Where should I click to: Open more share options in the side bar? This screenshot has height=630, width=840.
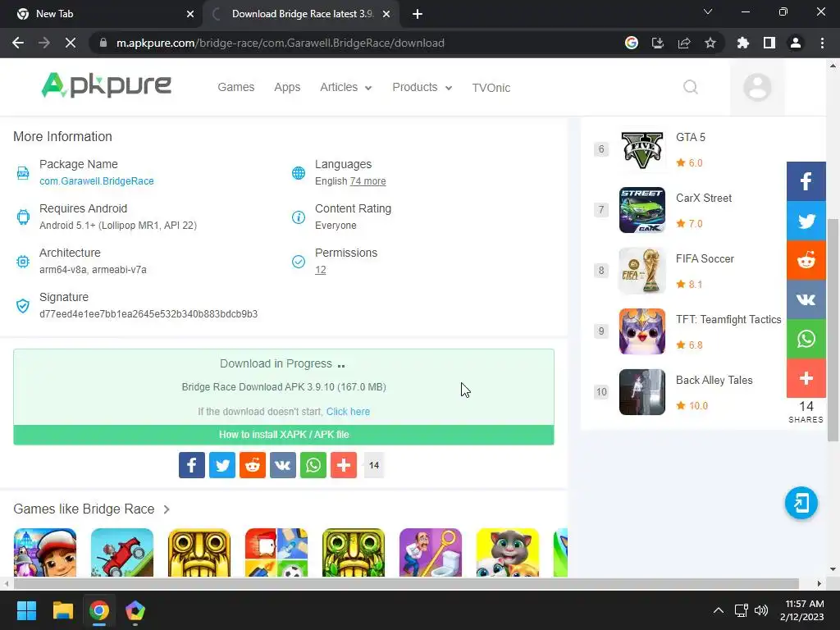point(806,378)
